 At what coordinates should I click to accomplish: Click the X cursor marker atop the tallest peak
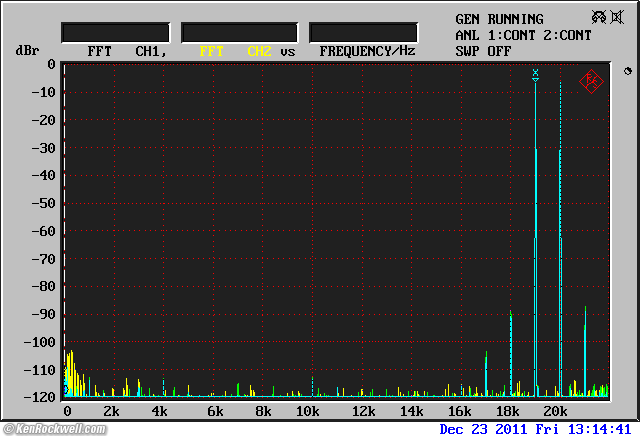[x=536, y=73]
